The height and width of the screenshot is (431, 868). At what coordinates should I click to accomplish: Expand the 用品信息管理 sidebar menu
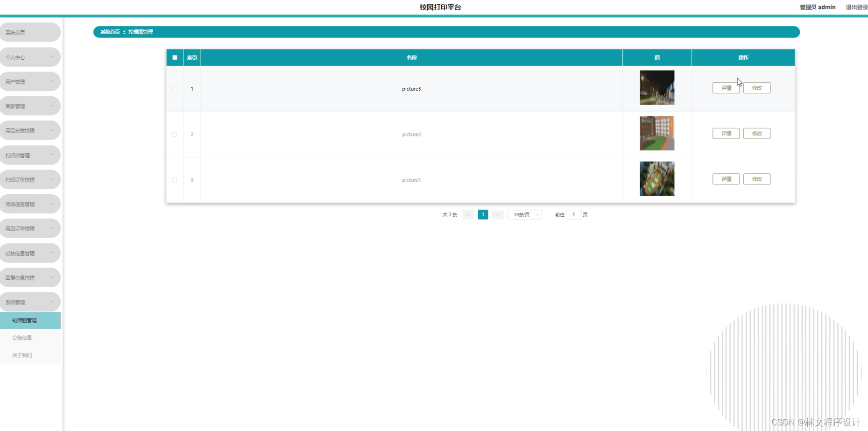click(30, 204)
